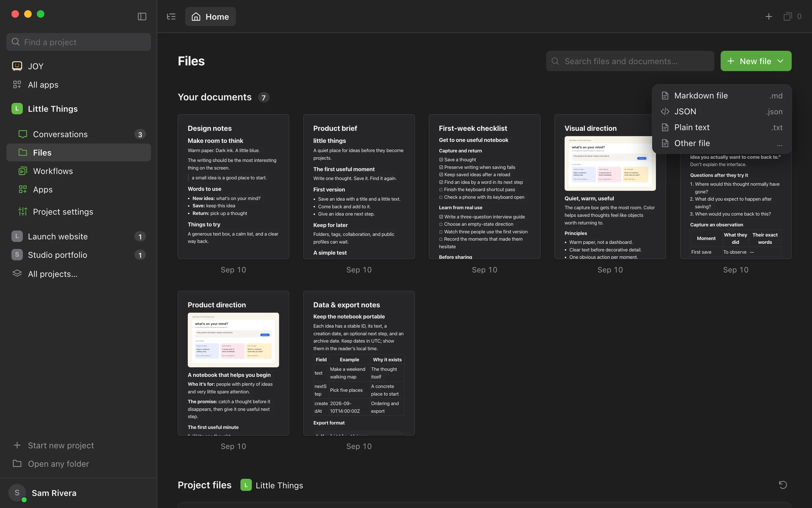Click the Workflows label in the sidebar
812x508 pixels.
[x=53, y=171]
